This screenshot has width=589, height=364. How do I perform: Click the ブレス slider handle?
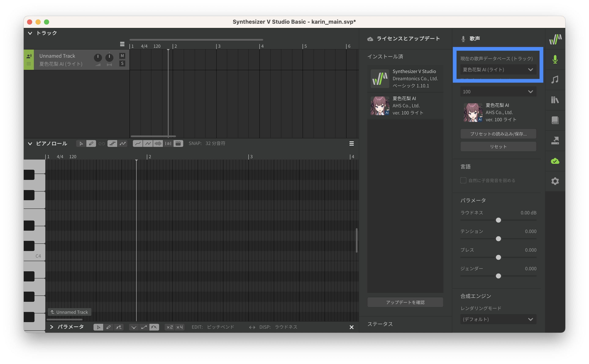pos(498,258)
